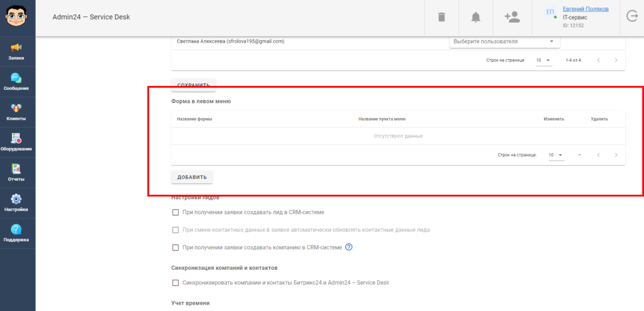Open Оборудование section in sidebar
This screenshot has height=311, width=644.
click(x=16, y=142)
